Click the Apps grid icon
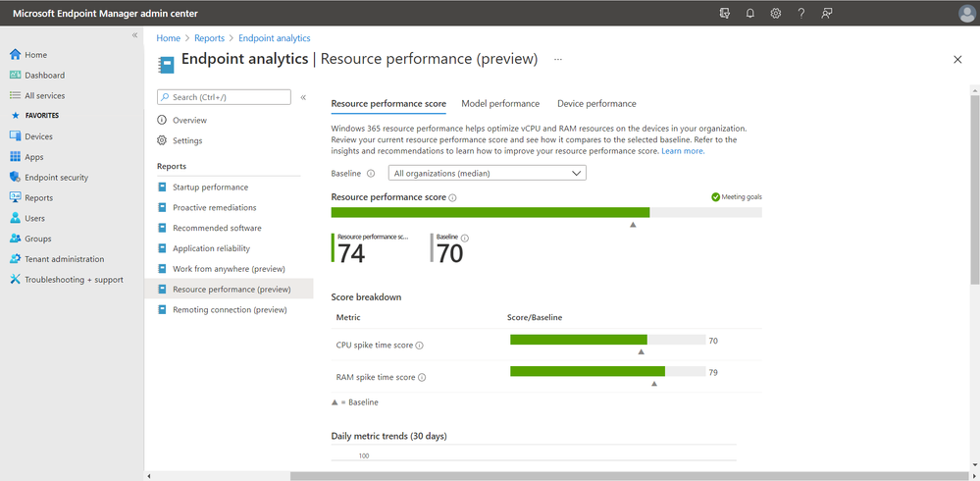Image resolution: width=980 pixels, height=481 pixels. (x=16, y=157)
